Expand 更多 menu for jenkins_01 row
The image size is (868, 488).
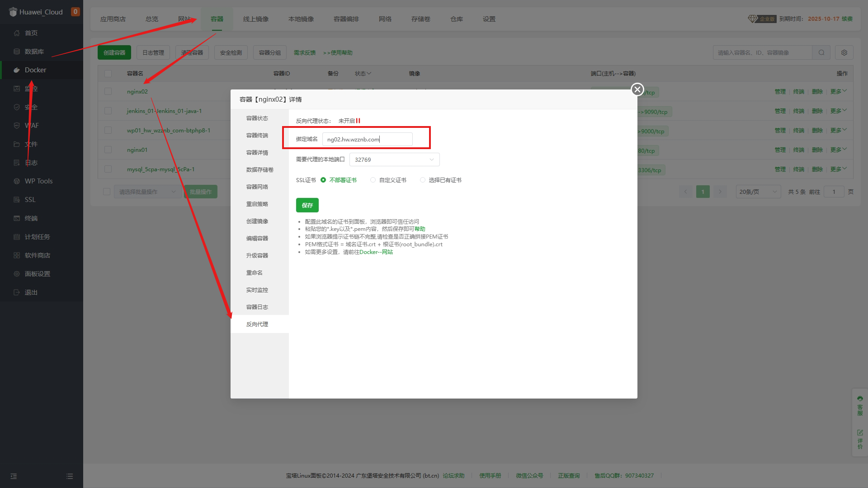(838, 111)
